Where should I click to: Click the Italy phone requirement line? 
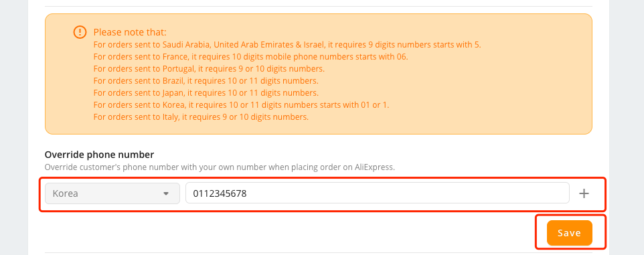201,117
